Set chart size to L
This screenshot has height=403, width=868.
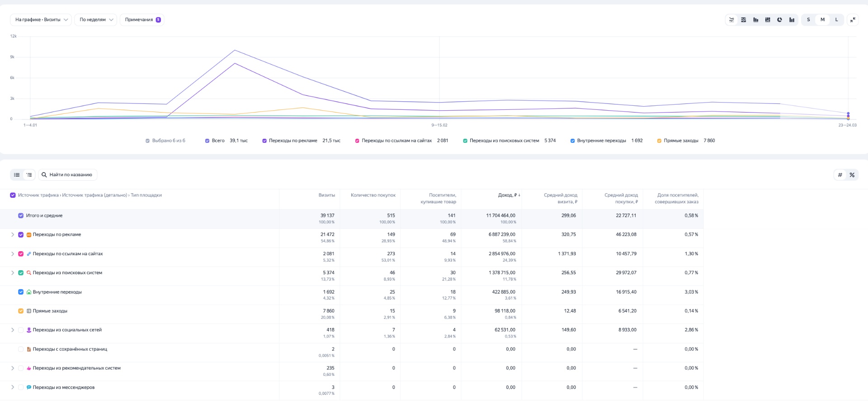pos(836,20)
